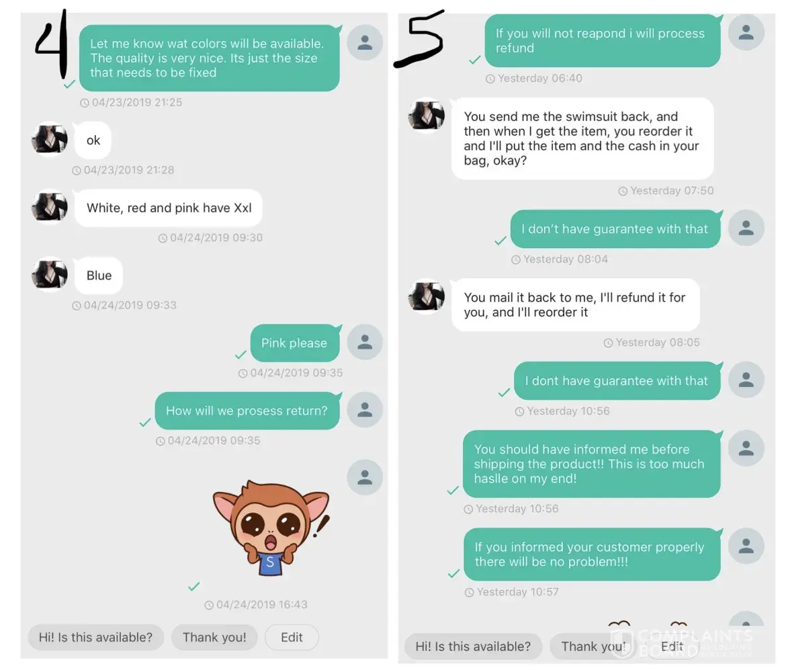Tap the "You should have informed me" message bubble
Viewport: 786px width, 672px height.
pos(591,464)
